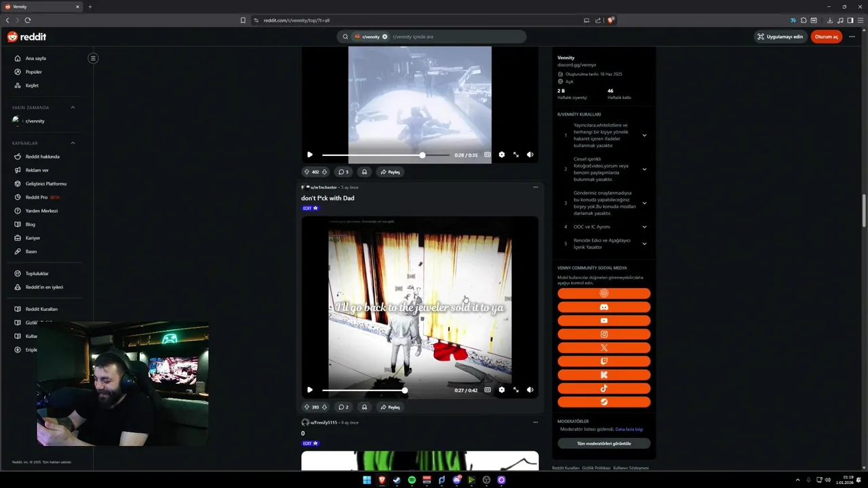Downvote the post with 393 votes
The height and width of the screenshot is (488, 868).
tap(324, 407)
